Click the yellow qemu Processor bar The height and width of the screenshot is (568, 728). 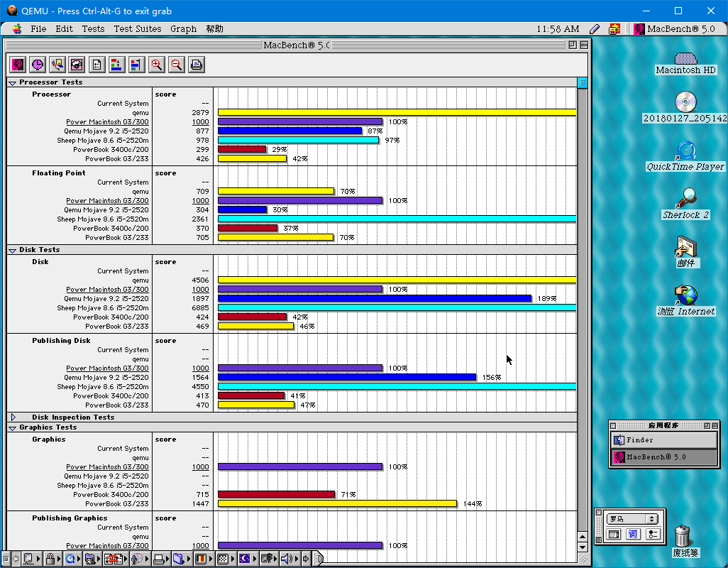coord(397,112)
